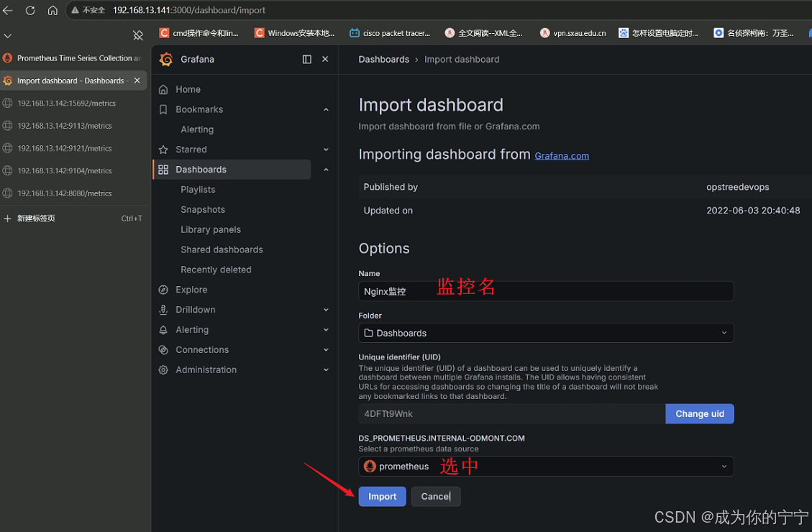Expand the Administration section chevron

coord(326,370)
